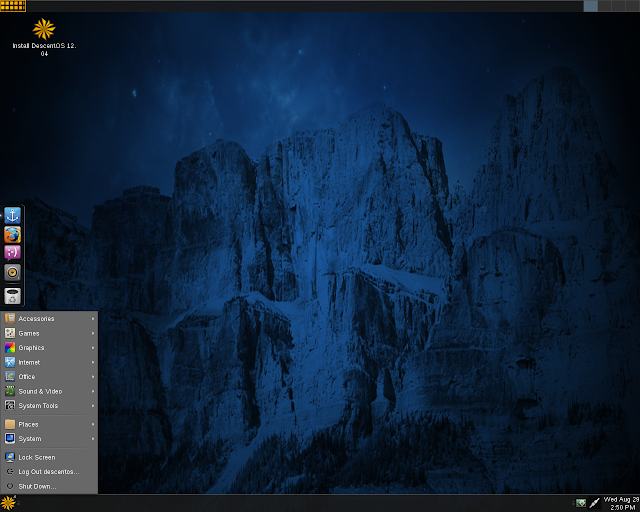Launch Firefox from the side dock
Viewport: 640px width, 512px height.
pos(12,235)
